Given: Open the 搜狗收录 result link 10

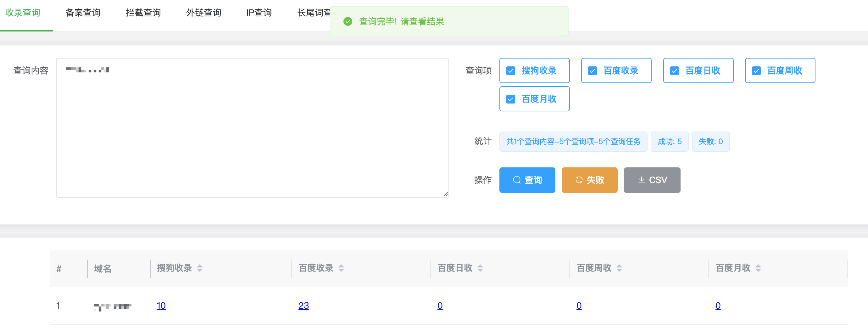Looking at the screenshot, I should 161,306.
